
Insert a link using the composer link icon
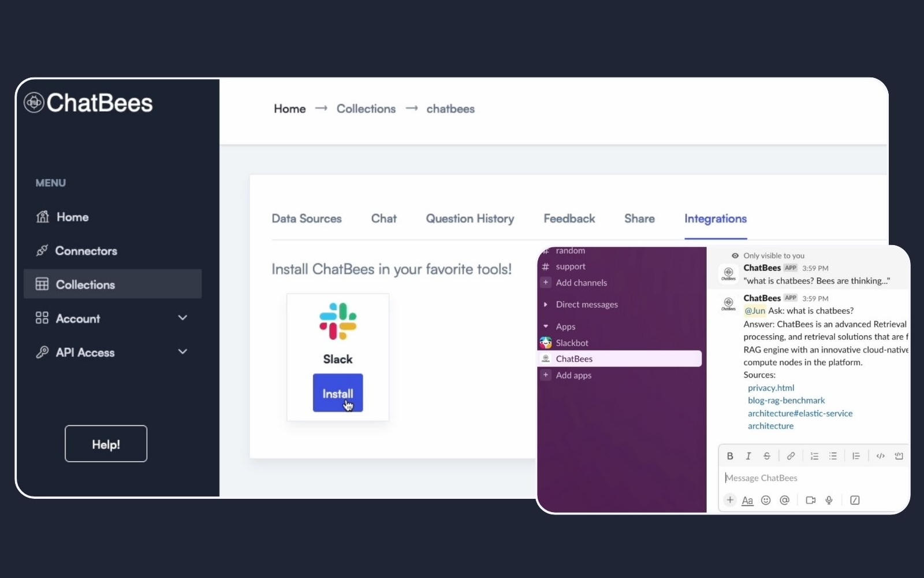click(791, 456)
